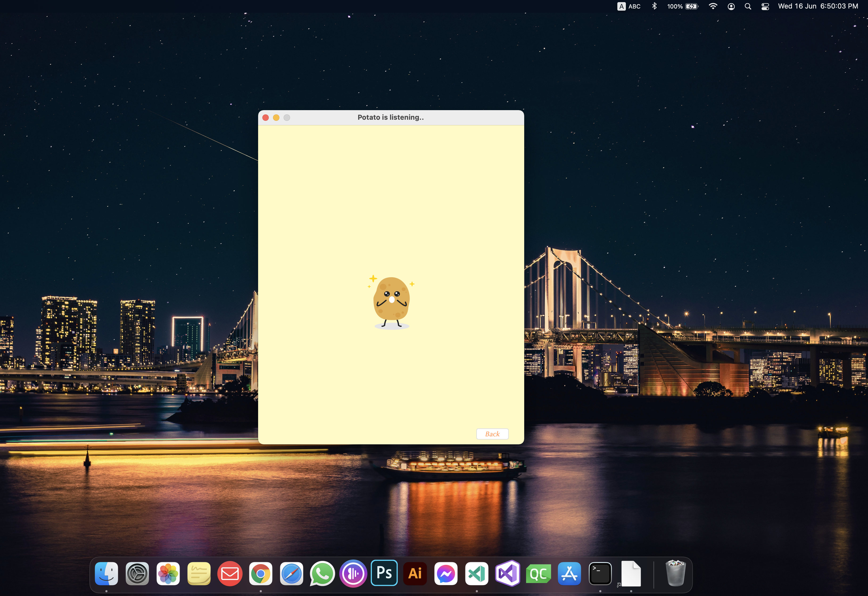Open ABC input source menu

[x=629, y=6]
